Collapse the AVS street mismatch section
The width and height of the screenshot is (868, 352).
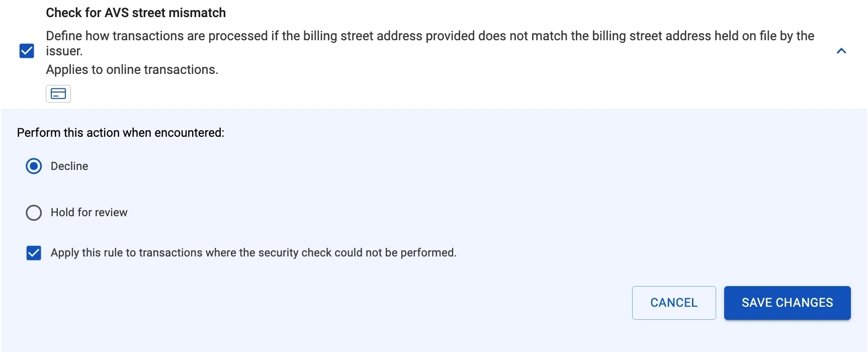tap(841, 51)
